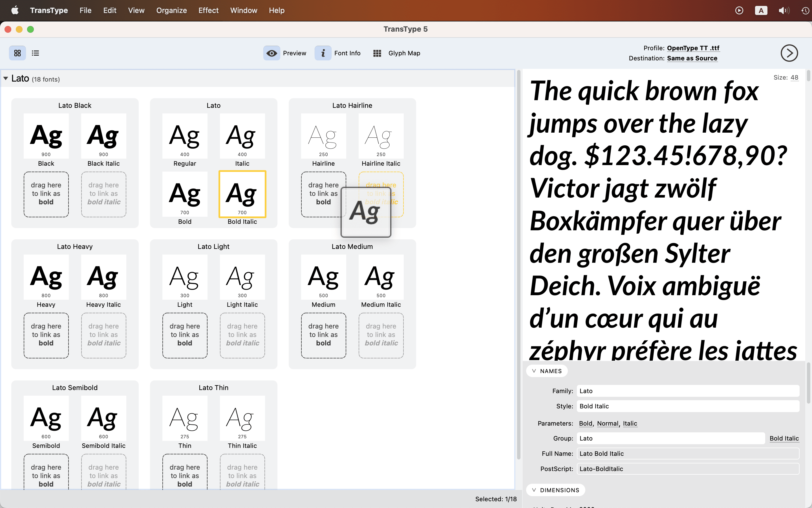This screenshot has height=508, width=812.
Task: Collapse the Lato family group triangle
Action: 6,79
